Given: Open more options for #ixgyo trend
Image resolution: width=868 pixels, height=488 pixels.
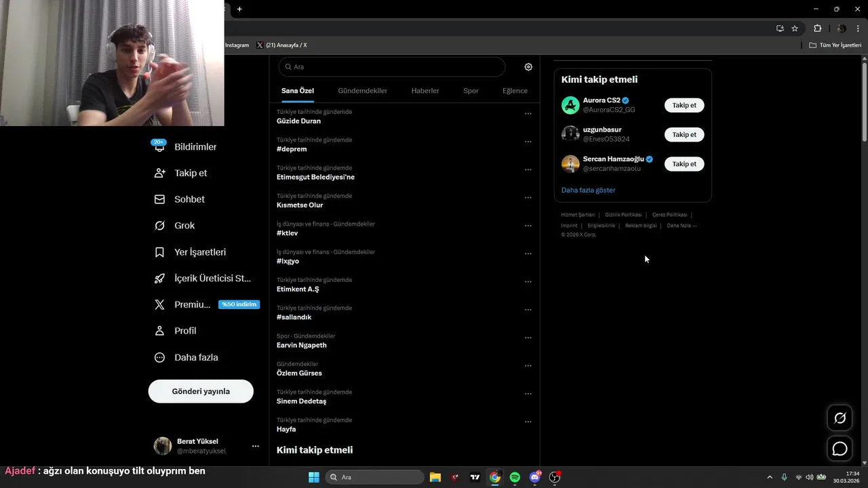Looking at the screenshot, I should (528, 253).
